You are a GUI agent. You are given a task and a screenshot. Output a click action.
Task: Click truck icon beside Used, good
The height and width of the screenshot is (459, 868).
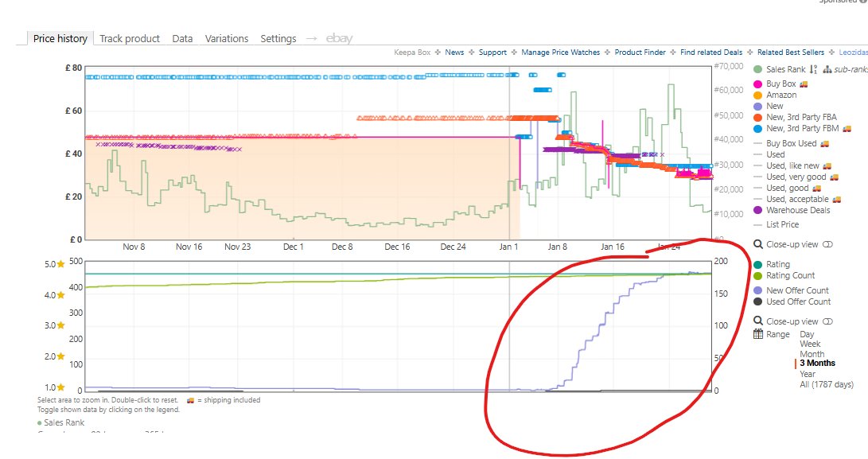[x=816, y=188]
